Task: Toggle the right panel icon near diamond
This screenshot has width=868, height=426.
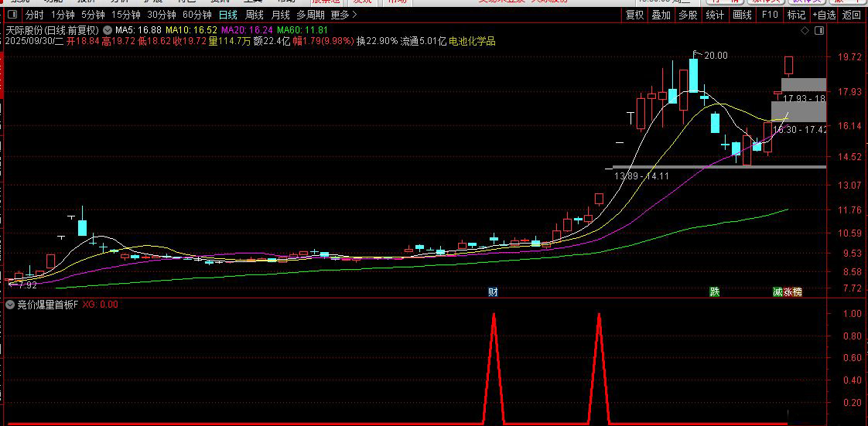Action: click(x=819, y=30)
